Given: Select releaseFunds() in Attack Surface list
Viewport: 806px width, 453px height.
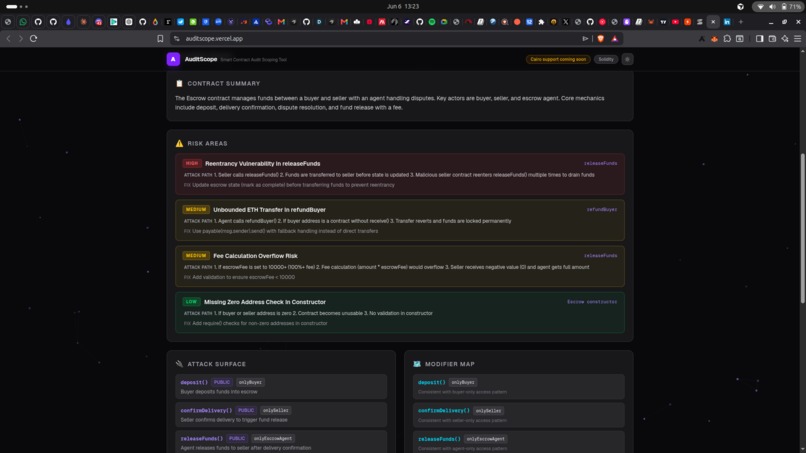Looking at the screenshot, I should 202,439.
